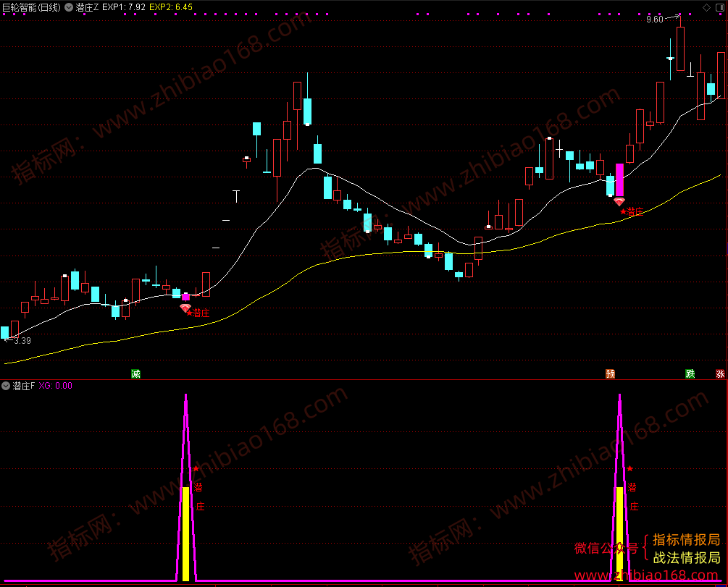Click the 战法情报局 text at bottom right
The width and height of the screenshot is (728, 587).
point(686,557)
